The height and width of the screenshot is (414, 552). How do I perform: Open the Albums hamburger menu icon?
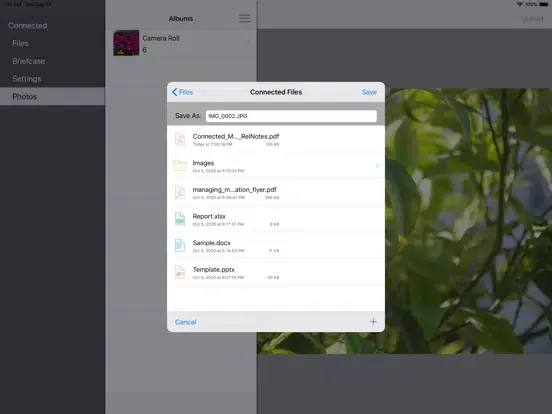point(245,18)
